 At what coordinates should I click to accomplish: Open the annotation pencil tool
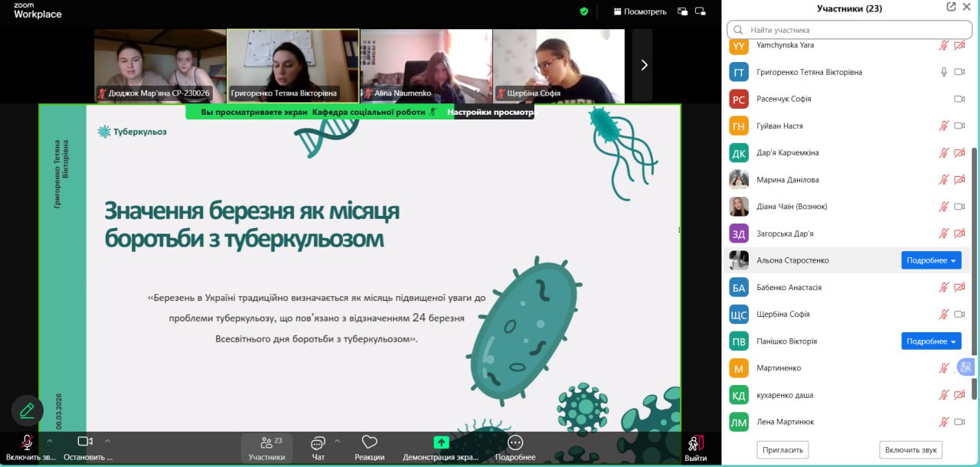28,410
